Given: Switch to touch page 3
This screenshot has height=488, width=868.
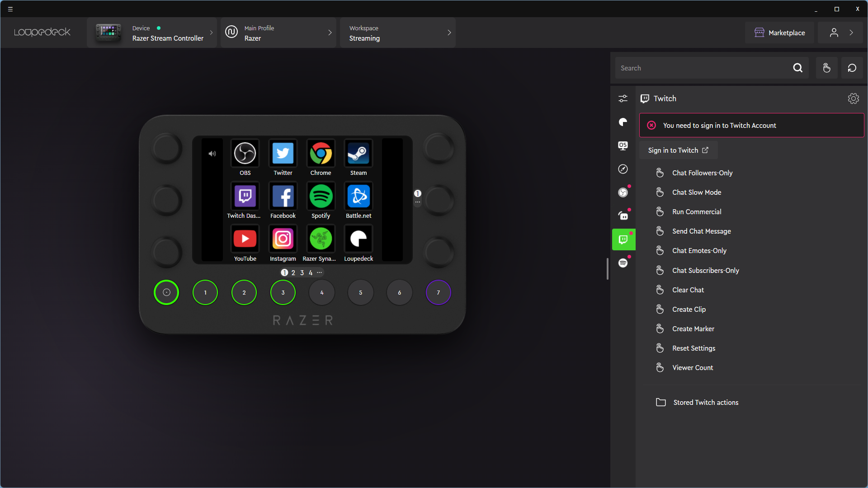Looking at the screenshot, I should point(302,272).
